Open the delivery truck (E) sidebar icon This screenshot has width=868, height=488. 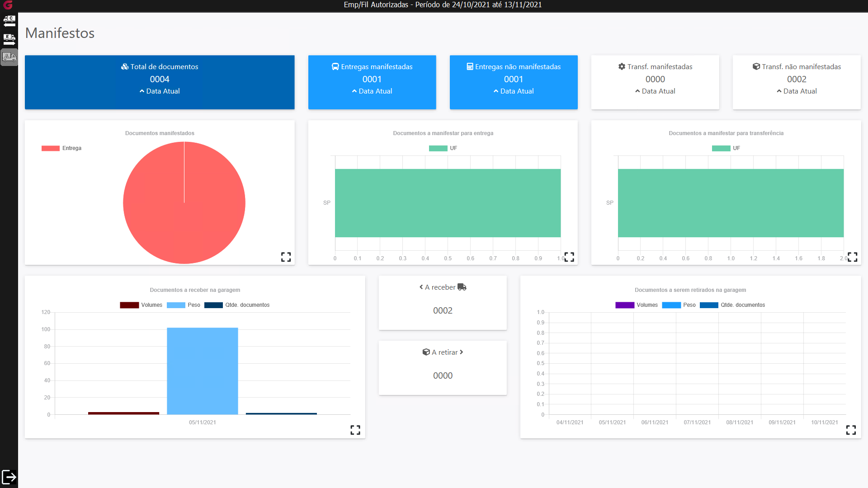point(9,39)
